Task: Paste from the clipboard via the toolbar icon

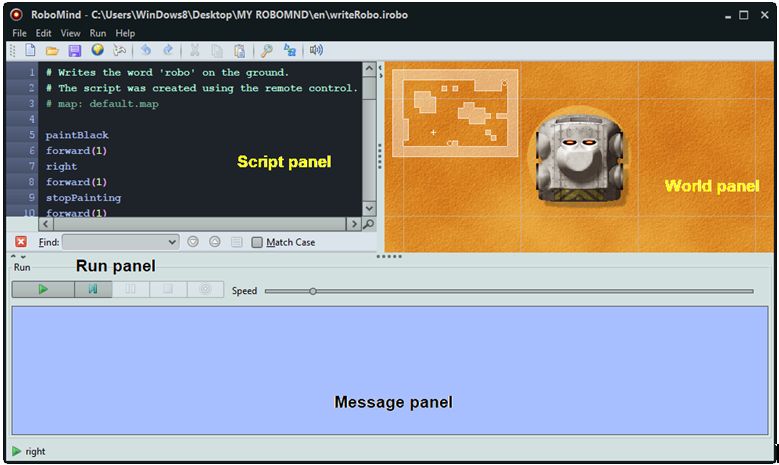Action: coord(239,50)
